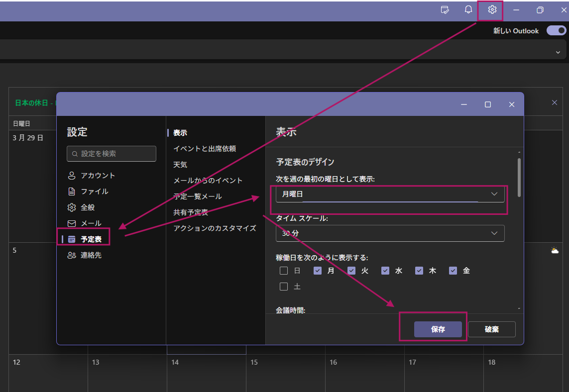Open the 月曜日 first-day-of-week dropdown

(390, 194)
